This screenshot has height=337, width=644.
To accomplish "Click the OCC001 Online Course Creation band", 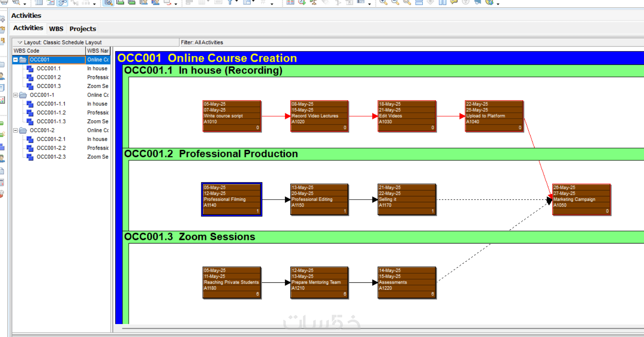I will click(x=379, y=58).
